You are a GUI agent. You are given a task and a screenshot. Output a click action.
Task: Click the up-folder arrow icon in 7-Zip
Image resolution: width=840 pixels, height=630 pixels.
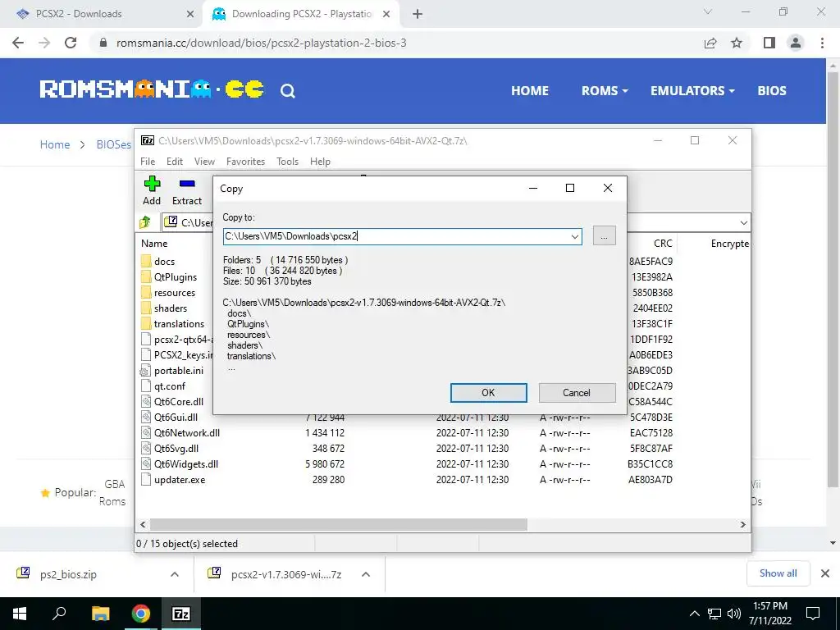pyautogui.click(x=145, y=222)
